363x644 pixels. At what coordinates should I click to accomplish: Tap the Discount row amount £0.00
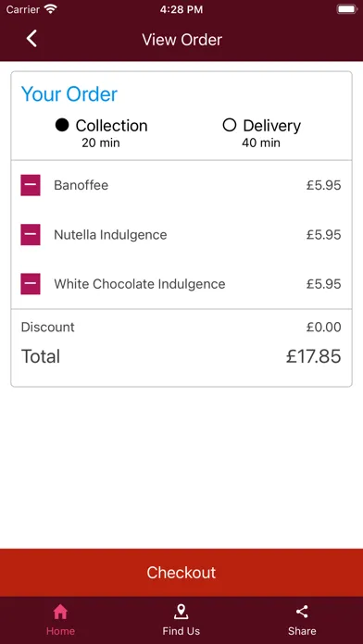pos(323,327)
